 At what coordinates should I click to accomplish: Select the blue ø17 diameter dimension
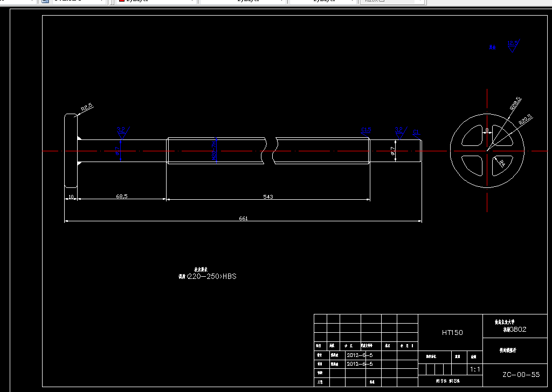pyautogui.click(x=118, y=151)
